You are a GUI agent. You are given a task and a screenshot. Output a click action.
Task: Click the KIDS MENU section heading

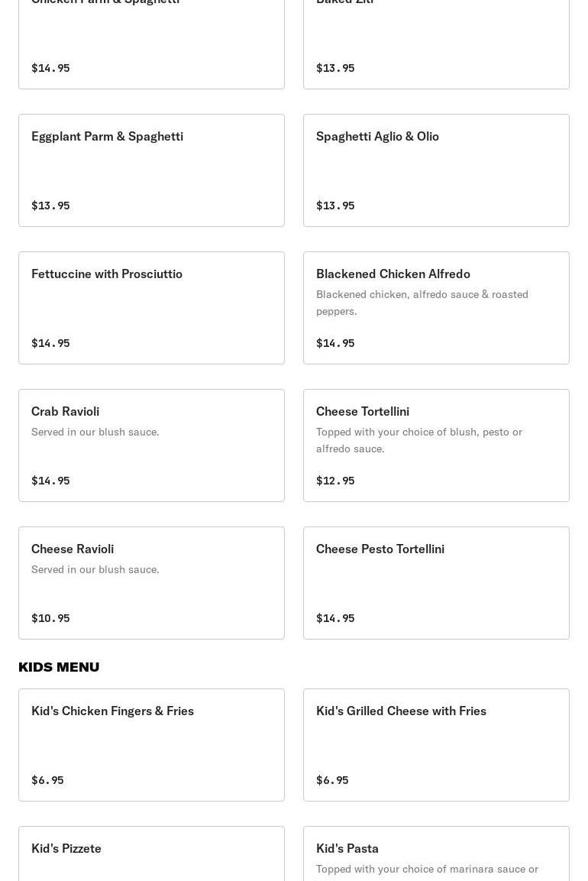point(58,667)
